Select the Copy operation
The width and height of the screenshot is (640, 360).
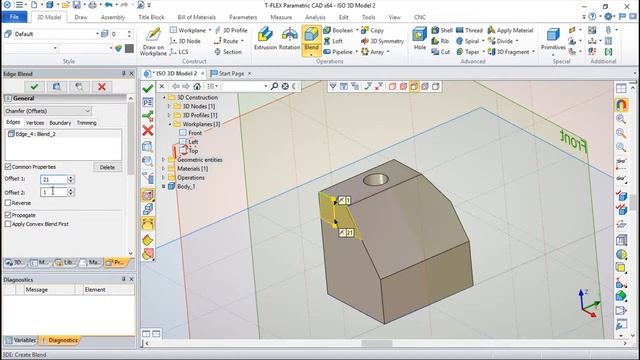372,30
